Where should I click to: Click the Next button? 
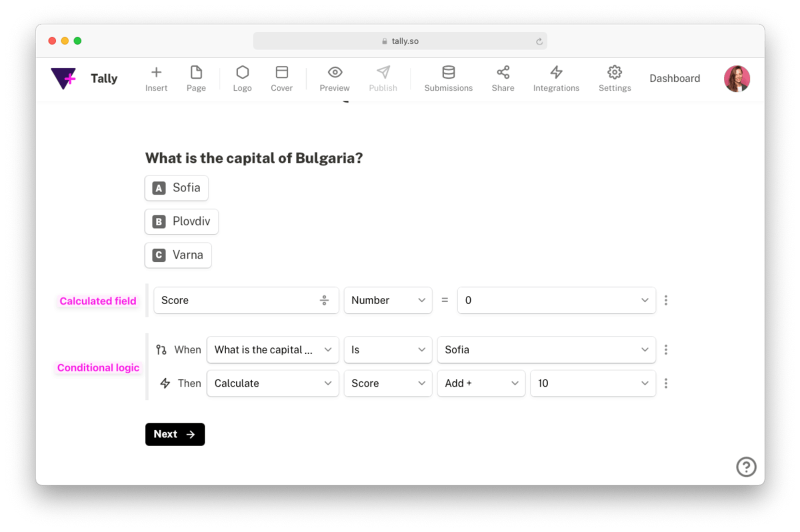pos(175,434)
